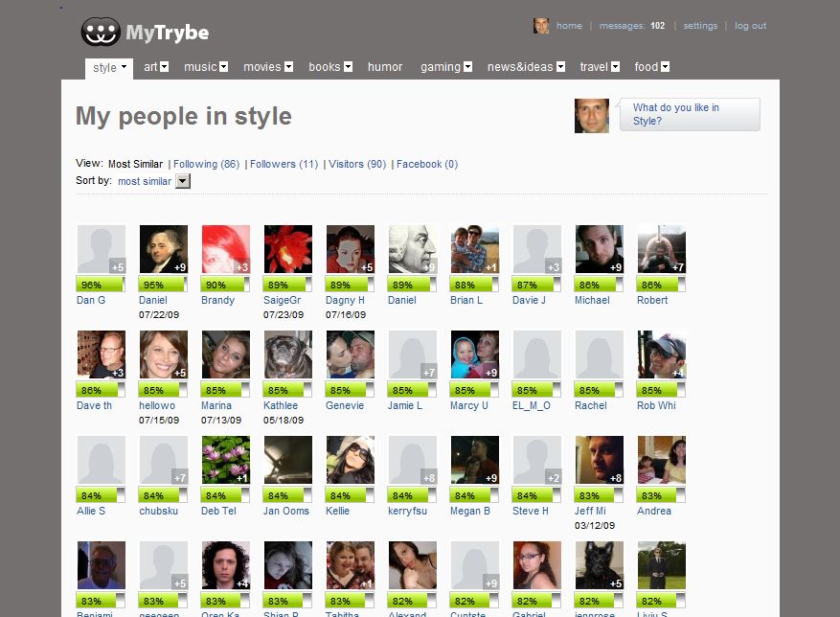Open the settings link
Screen dimensions: 840x617
tap(700, 26)
